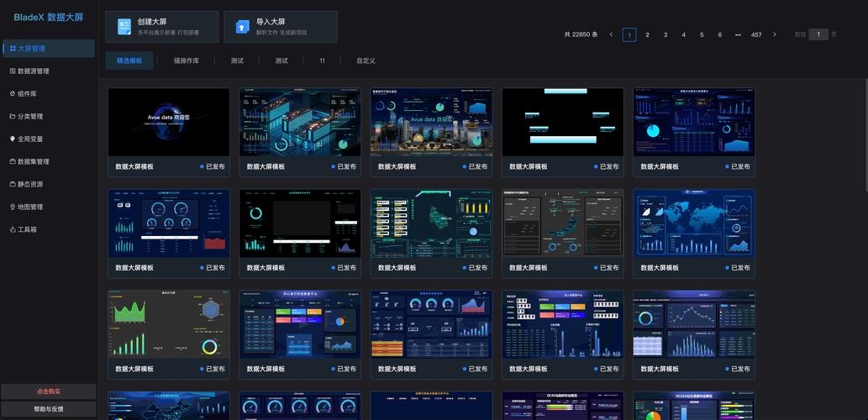Select the 组件库 sidebar icon

click(x=12, y=94)
